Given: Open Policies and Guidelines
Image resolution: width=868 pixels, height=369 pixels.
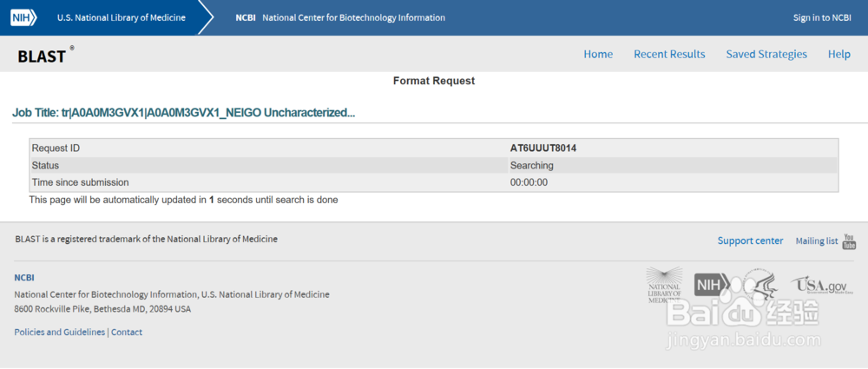Looking at the screenshot, I should (x=59, y=332).
